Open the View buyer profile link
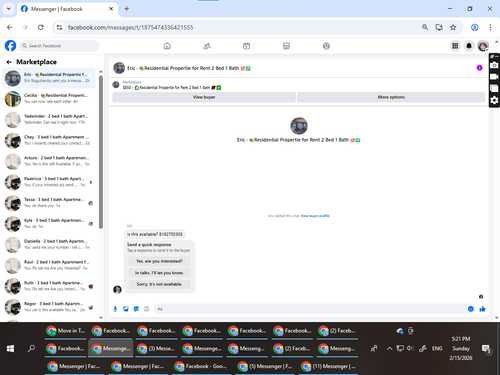This screenshot has height=375, width=500. [x=315, y=216]
